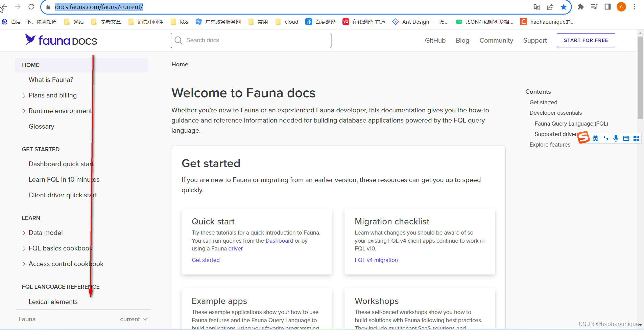Follow the FQL v4 migration link
This screenshot has width=644, height=330.
click(376, 260)
